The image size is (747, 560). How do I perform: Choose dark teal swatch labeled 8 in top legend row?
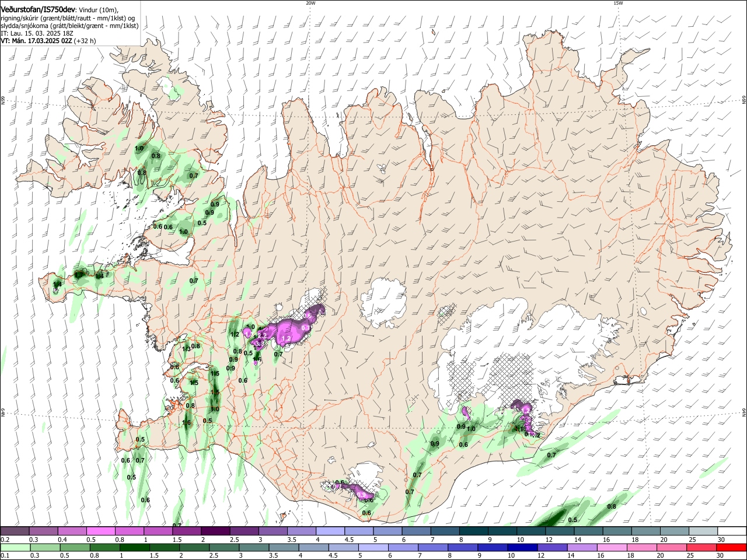474,531
